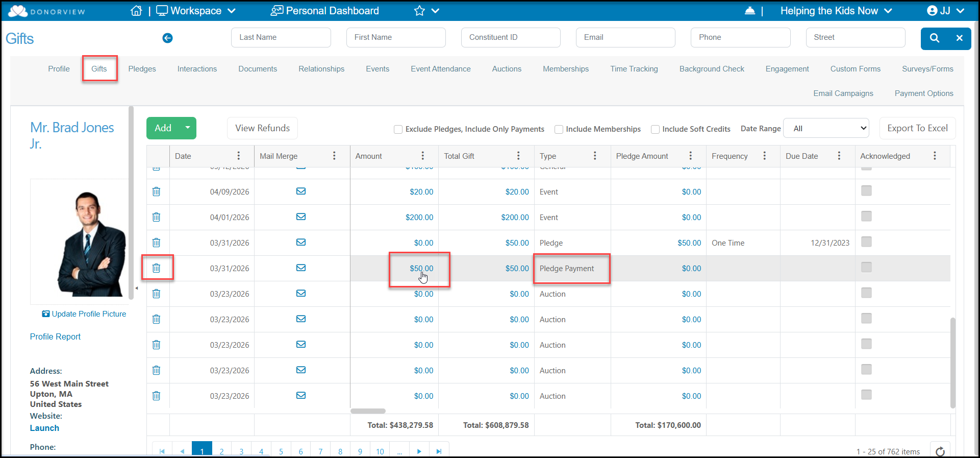Delete the 04/09/2026 Event gift via trash icon
980x458 pixels.
click(x=157, y=191)
